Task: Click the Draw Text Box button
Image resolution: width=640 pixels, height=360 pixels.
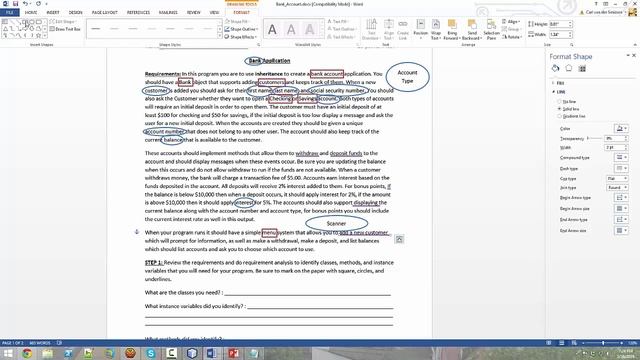Action: 65,29
